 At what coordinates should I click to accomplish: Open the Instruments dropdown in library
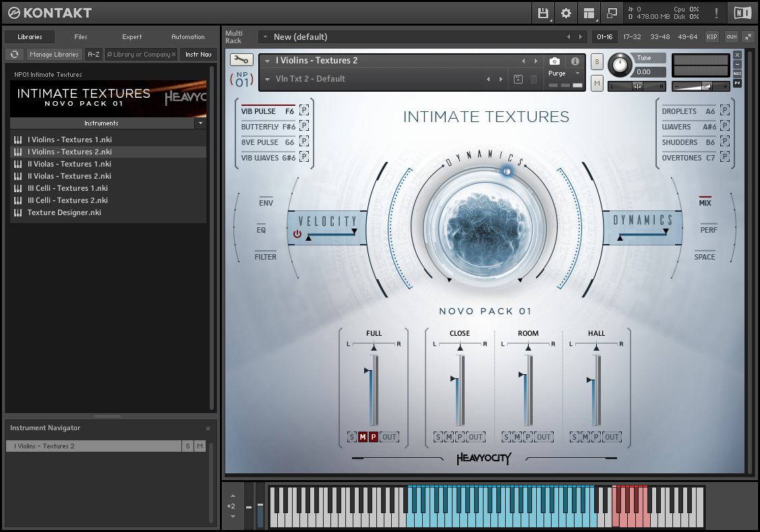point(200,123)
